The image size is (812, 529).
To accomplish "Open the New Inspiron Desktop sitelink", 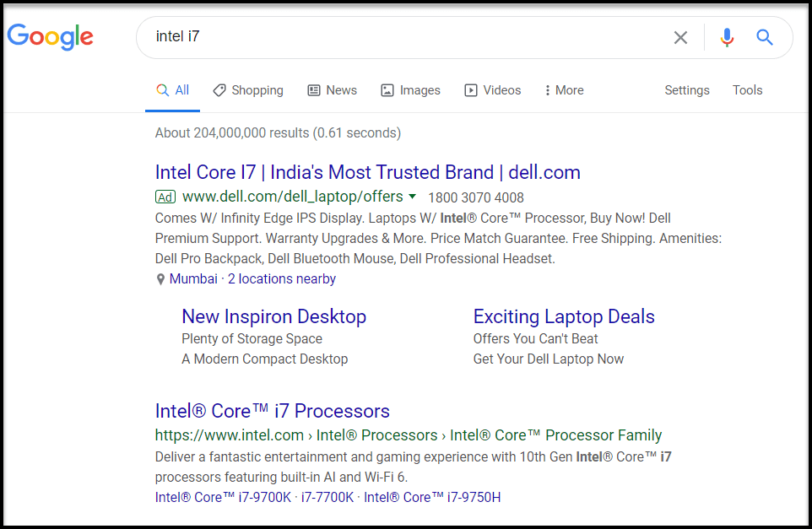I will [x=274, y=316].
